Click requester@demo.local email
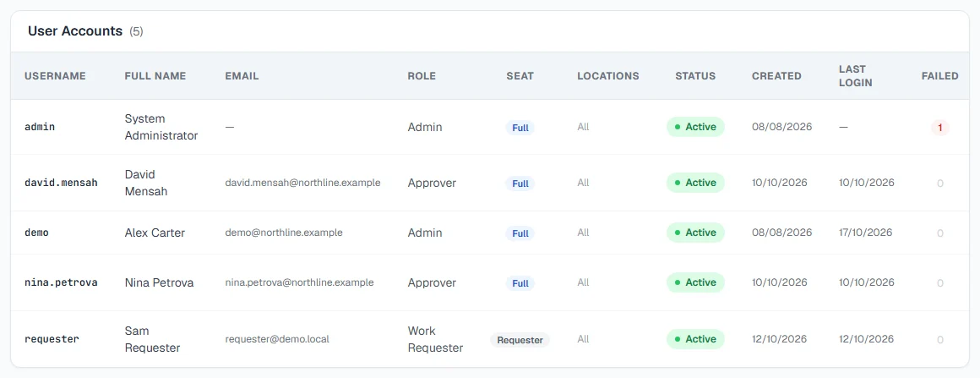980x378 pixels. (277, 339)
